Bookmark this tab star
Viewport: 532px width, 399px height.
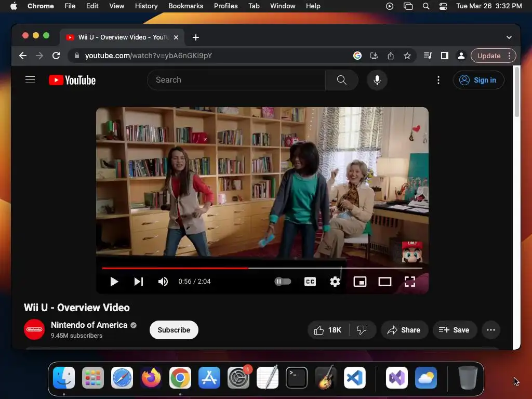click(x=407, y=56)
